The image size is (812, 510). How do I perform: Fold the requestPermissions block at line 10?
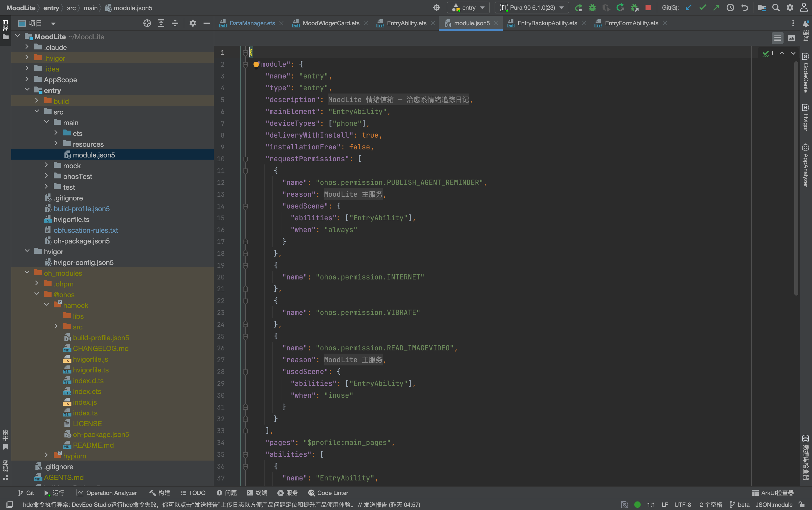tap(245, 159)
